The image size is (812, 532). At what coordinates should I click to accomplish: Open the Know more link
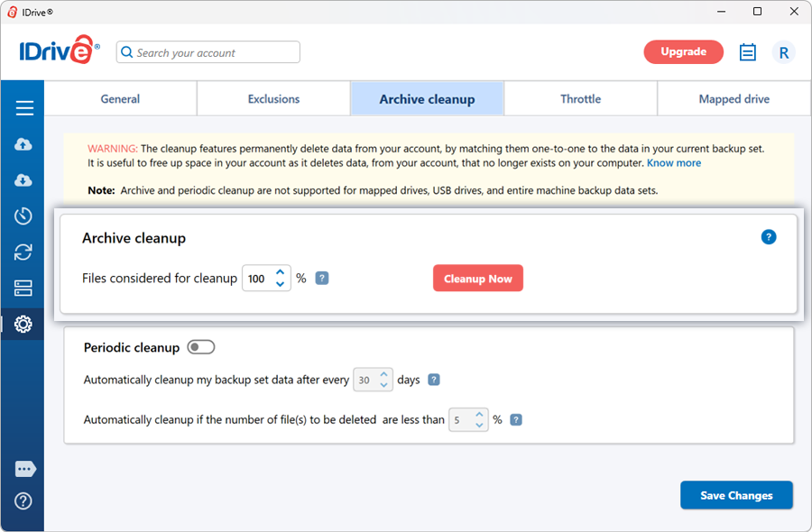point(674,163)
